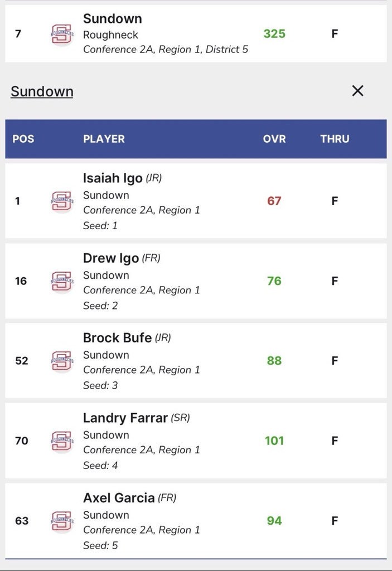The width and height of the screenshot is (392, 571).
Task: Open Isaiah Igo player name
Action: (113, 178)
